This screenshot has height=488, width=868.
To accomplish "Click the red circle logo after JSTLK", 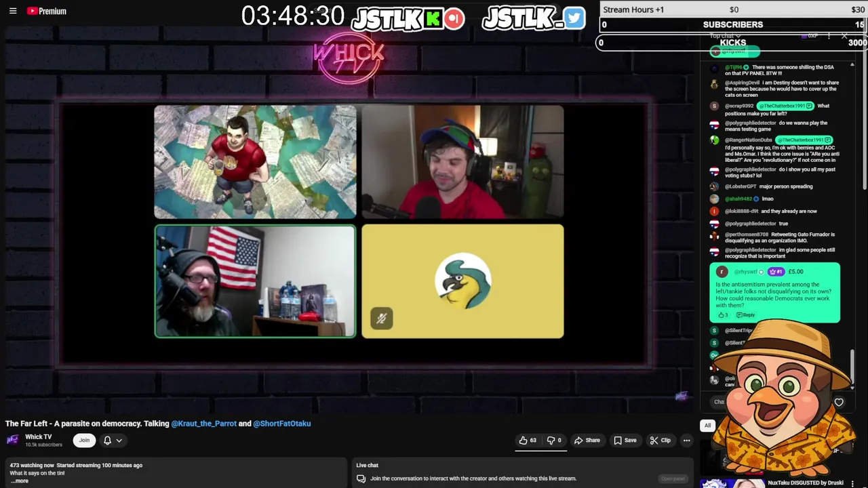I will (x=454, y=18).
